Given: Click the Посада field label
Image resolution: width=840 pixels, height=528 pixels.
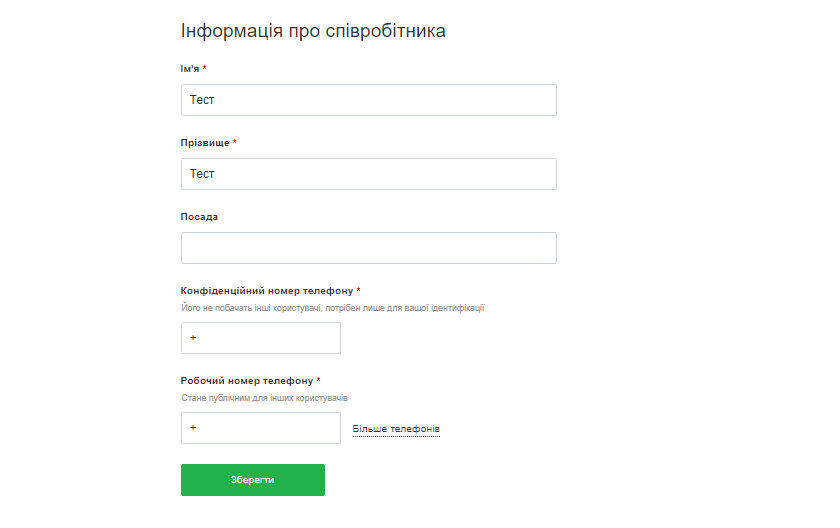Looking at the screenshot, I should (199, 216).
